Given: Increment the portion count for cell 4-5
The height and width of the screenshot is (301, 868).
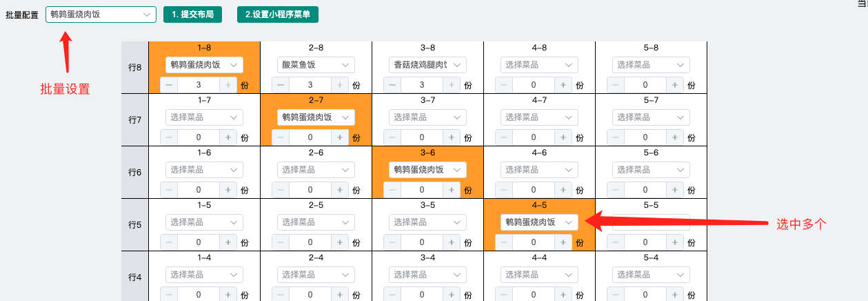Looking at the screenshot, I should 563,242.
